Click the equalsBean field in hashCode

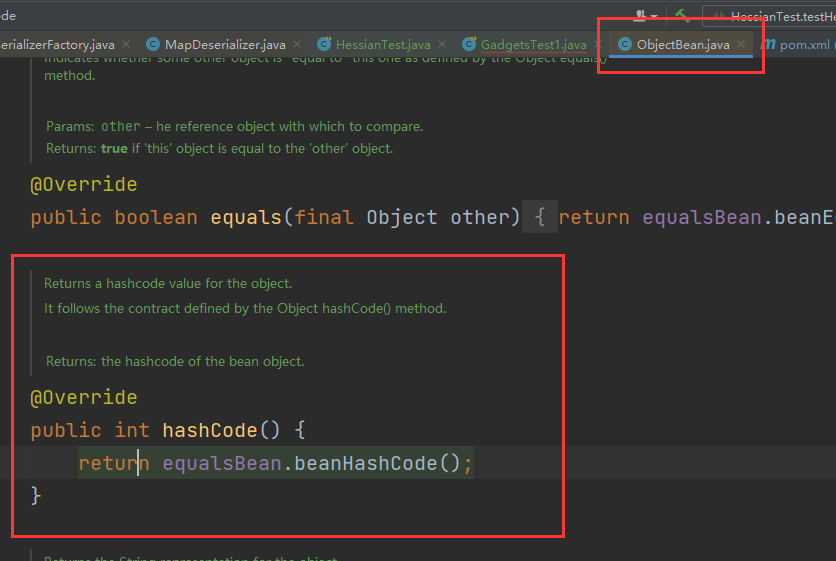tap(222, 463)
